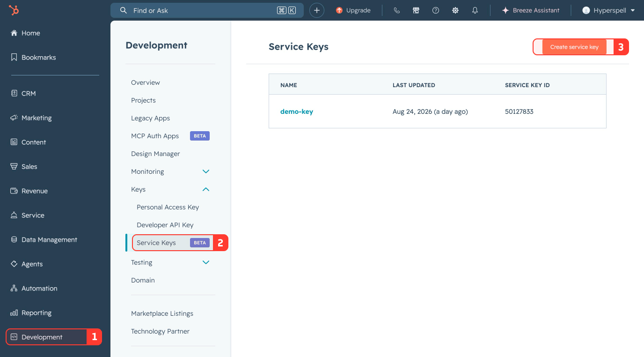Click the Upgrade arrow icon
The width and height of the screenshot is (644, 357).
pyautogui.click(x=339, y=10)
